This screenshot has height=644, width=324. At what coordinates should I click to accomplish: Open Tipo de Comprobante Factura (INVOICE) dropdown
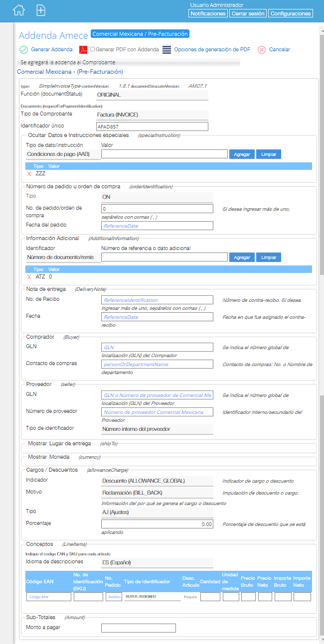click(152, 115)
